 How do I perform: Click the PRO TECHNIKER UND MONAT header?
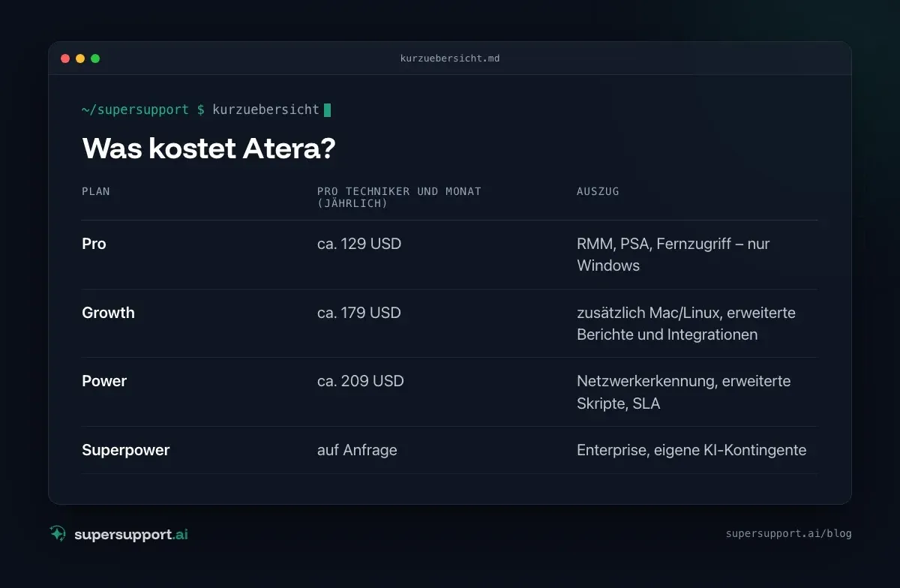399,197
